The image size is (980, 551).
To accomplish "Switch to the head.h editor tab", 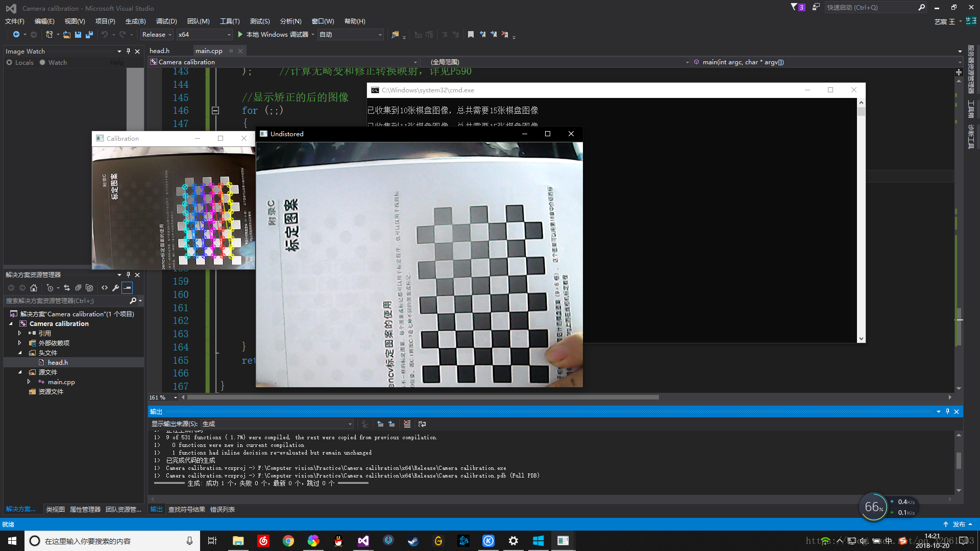I will point(159,51).
